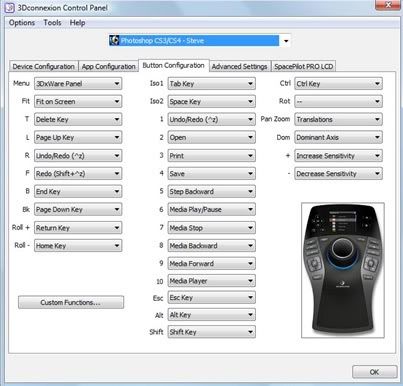Click the Photoshop profile icon in selector
This screenshot has width=403, height=386.
click(114, 40)
